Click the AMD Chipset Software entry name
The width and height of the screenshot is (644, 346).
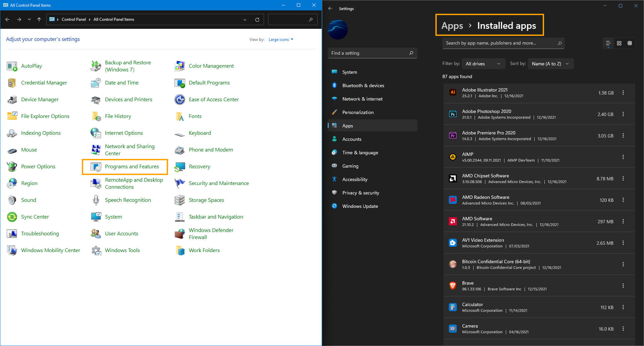click(x=485, y=176)
